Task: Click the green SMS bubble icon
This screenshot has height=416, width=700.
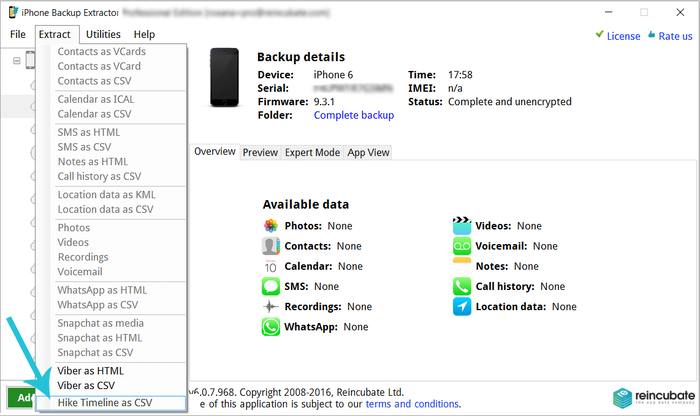Action: [271, 287]
